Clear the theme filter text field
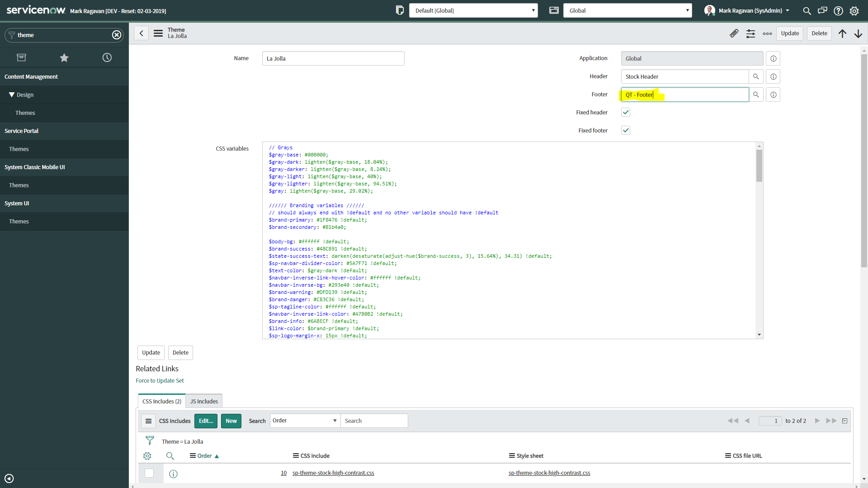Image resolution: width=868 pixels, height=488 pixels. pos(117,35)
